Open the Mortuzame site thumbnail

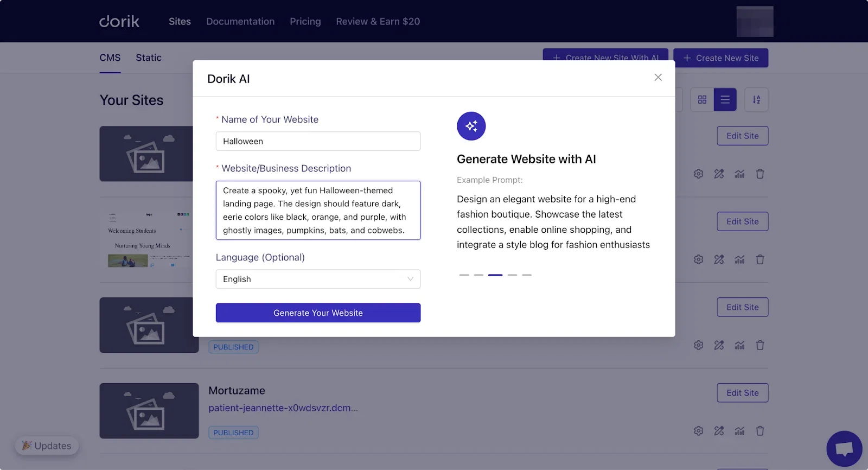click(x=149, y=411)
